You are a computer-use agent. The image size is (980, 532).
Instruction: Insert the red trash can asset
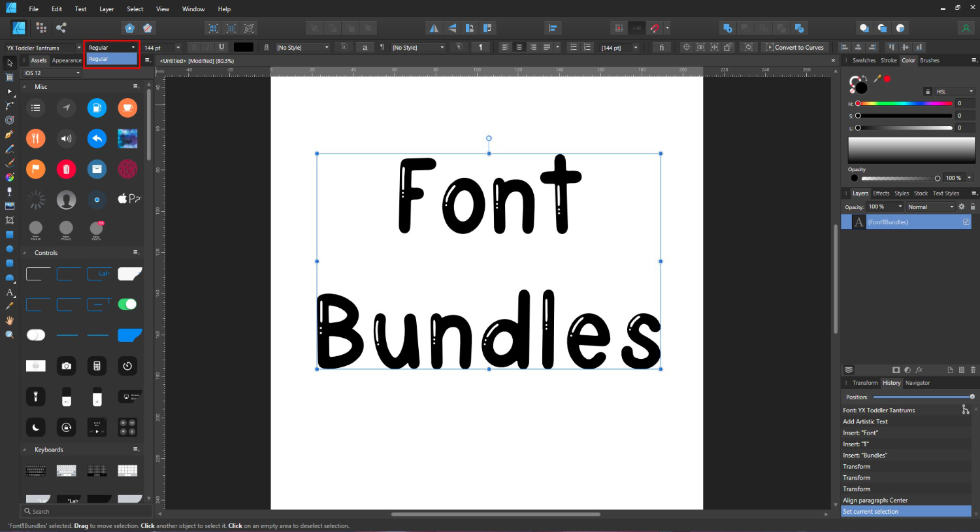pyautogui.click(x=66, y=169)
